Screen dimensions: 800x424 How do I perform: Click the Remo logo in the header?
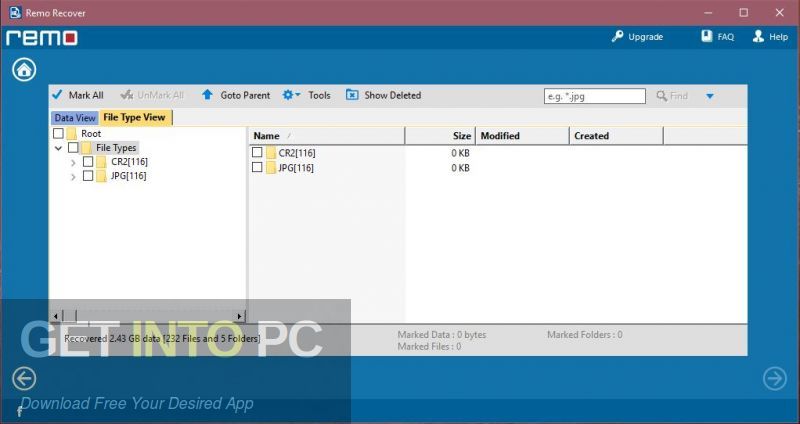(42, 38)
